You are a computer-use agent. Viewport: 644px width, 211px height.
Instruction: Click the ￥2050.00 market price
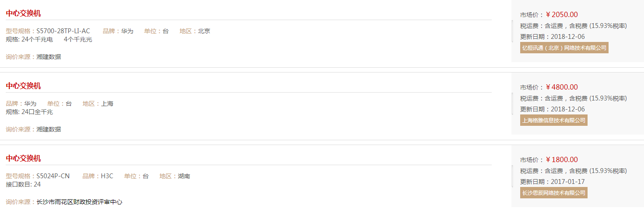[562, 14]
